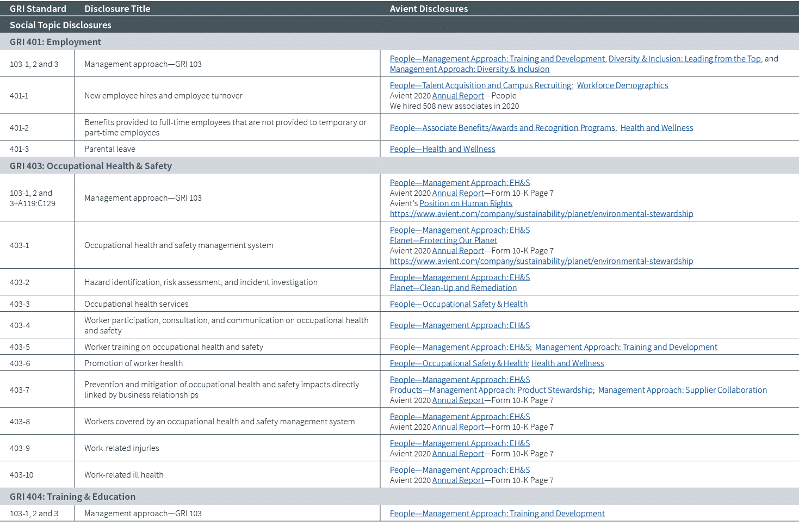The height and width of the screenshot is (532, 799).
Task: Follow the Workforce Demographics link
Action: click(x=622, y=85)
